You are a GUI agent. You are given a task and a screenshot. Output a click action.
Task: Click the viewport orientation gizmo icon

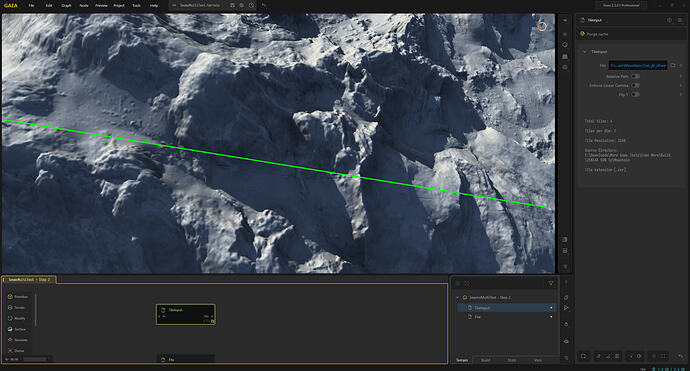coord(542,26)
